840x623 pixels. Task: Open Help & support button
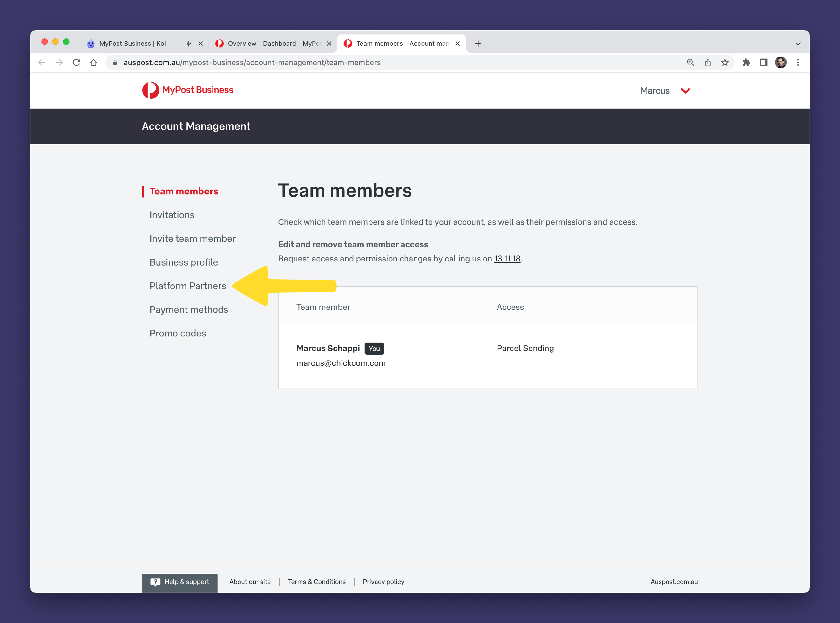tap(180, 582)
